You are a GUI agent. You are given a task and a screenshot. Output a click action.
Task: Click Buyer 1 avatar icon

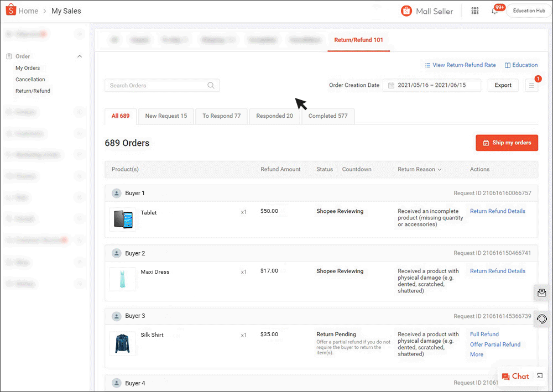click(x=117, y=193)
